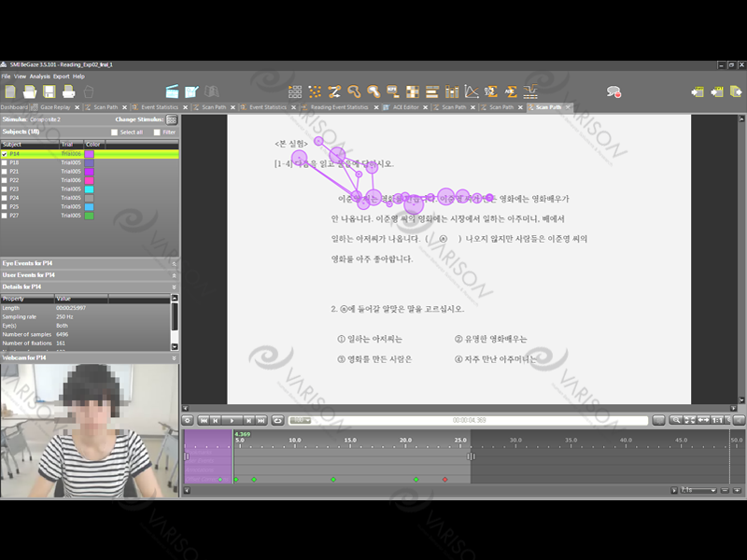The width and height of the screenshot is (747, 560).
Task: Open the thumbnail grid view icon
Action: coord(295,91)
